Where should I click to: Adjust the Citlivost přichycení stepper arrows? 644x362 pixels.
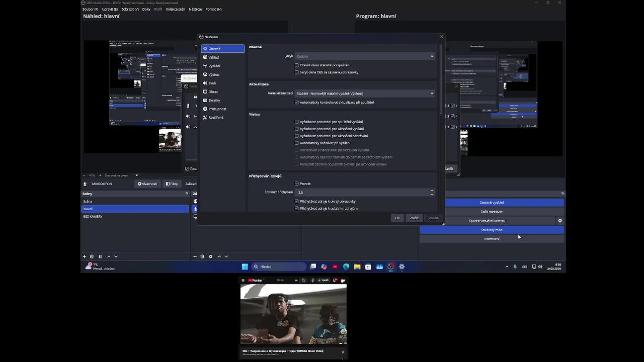pyautogui.click(x=432, y=192)
